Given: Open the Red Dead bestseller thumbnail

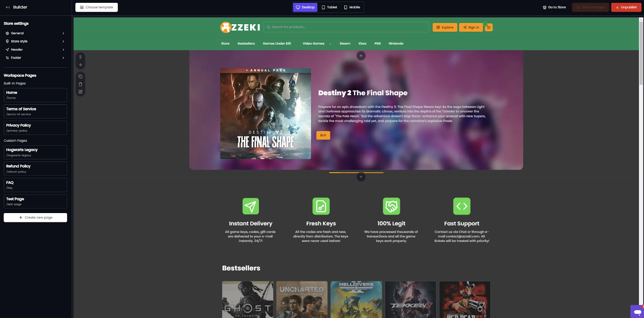Looking at the screenshot, I should [465, 300].
